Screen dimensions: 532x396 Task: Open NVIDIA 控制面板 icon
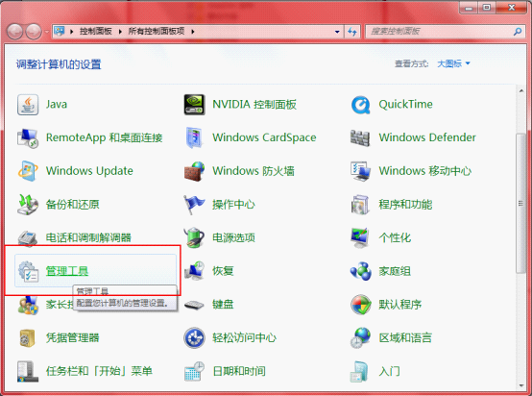pyautogui.click(x=194, y=105)
